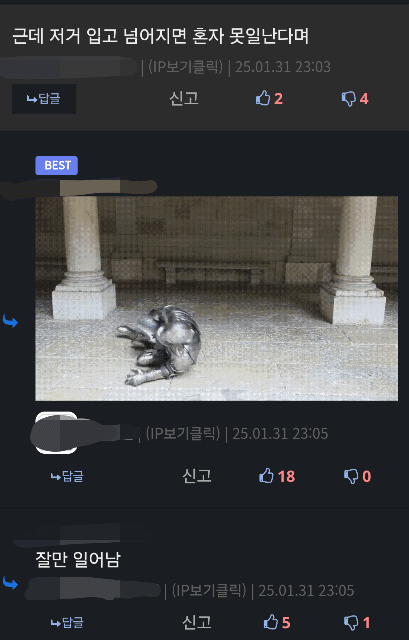Report the BEST comment with 신고
The height and width of the screenshot is (640, 409).
tap(197, 476)
